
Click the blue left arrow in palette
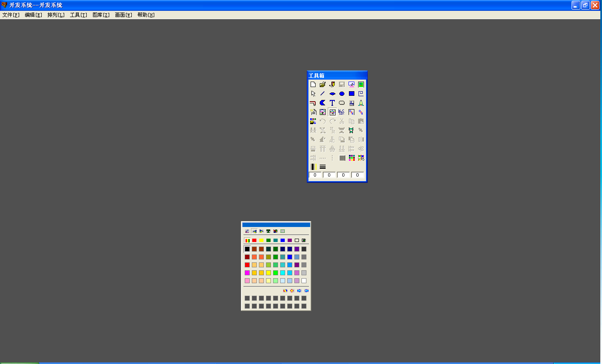click(x=306, y=291)
